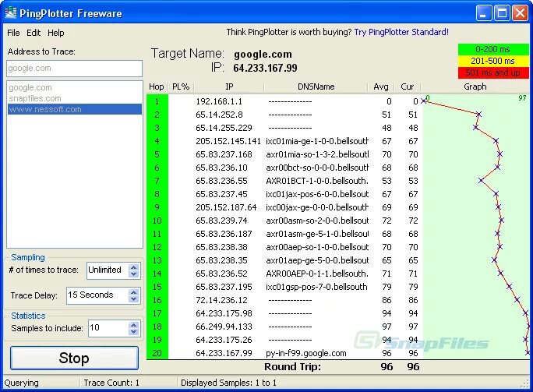This screenshot has height=392, width=533.
Task: Select hop 17 IP 64.233.175.98
Action: coord(224,313)
